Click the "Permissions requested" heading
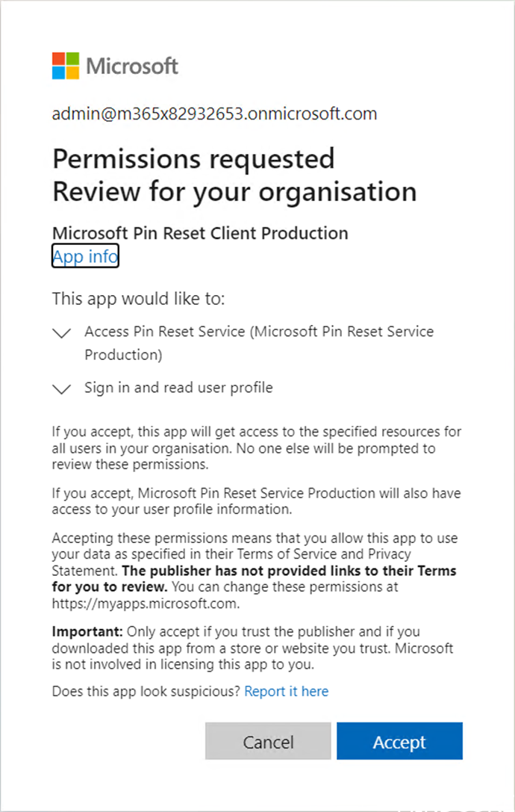 193,158
